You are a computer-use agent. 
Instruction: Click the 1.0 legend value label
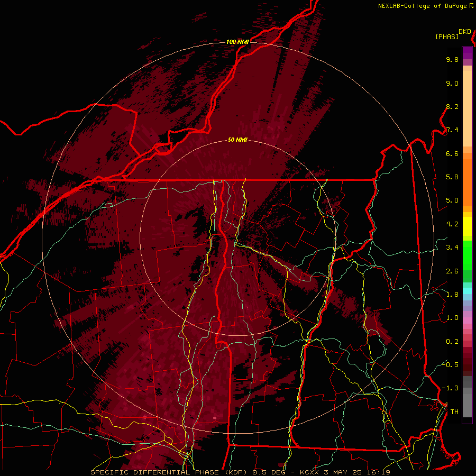tap(452, 318)
